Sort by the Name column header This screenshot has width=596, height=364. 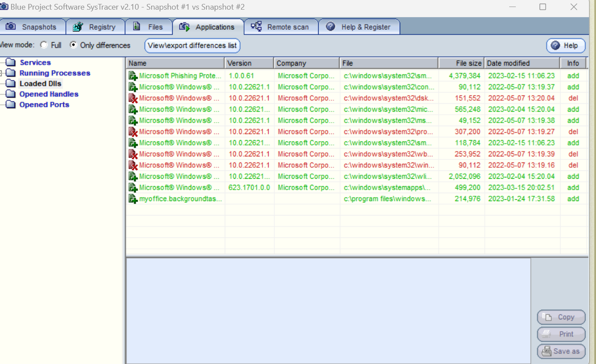175,63
